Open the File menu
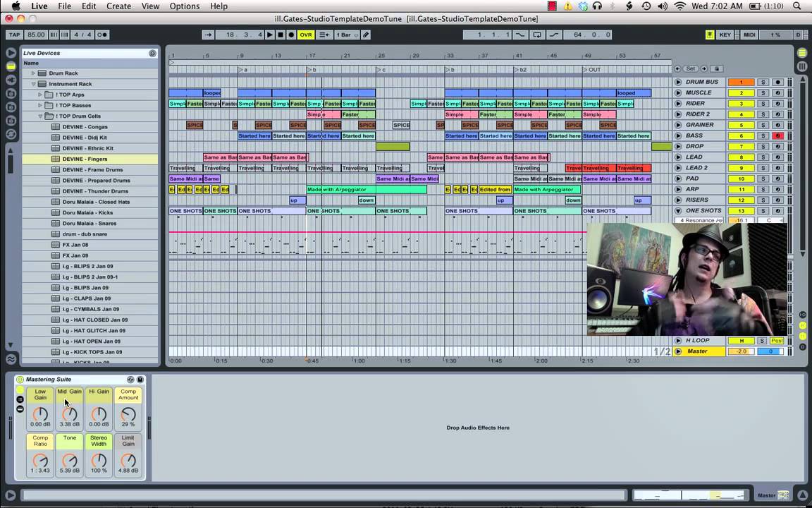812x508 pixels. pos(65,6)
